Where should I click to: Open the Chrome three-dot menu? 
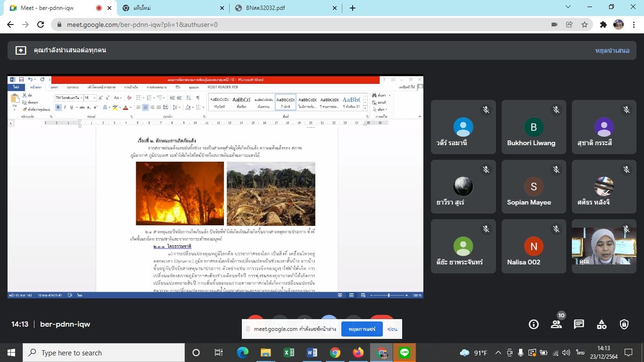point(633,25)
